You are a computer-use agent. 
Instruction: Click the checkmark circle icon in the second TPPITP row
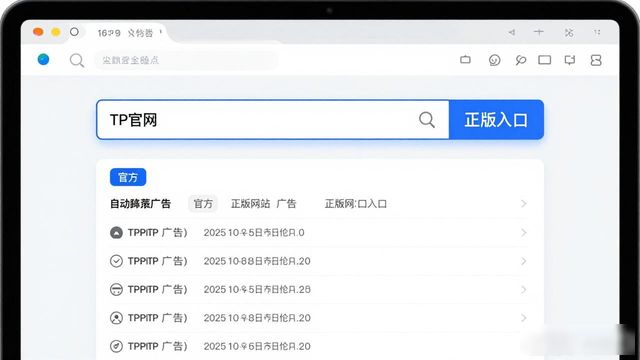(x=116, y=261)
